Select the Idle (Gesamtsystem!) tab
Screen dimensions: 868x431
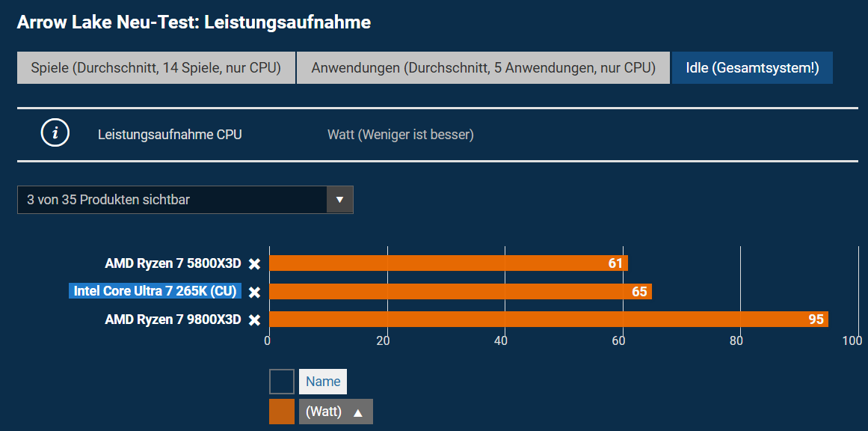[752, 68]
